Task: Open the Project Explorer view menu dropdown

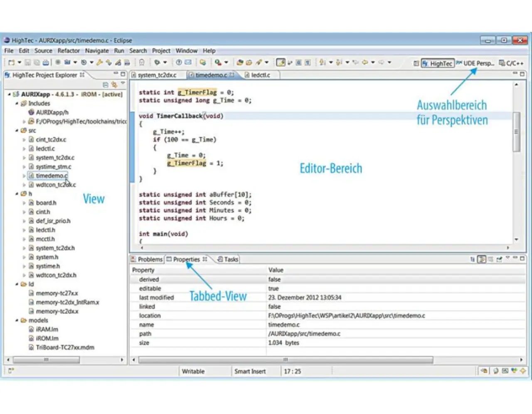Action: coord(123,84)
